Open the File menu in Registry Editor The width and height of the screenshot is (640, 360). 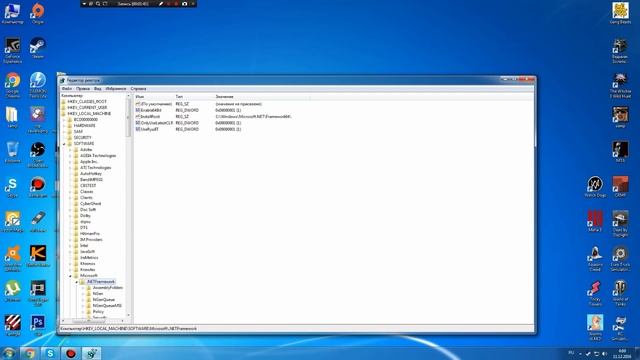click(x=67, y=89)
